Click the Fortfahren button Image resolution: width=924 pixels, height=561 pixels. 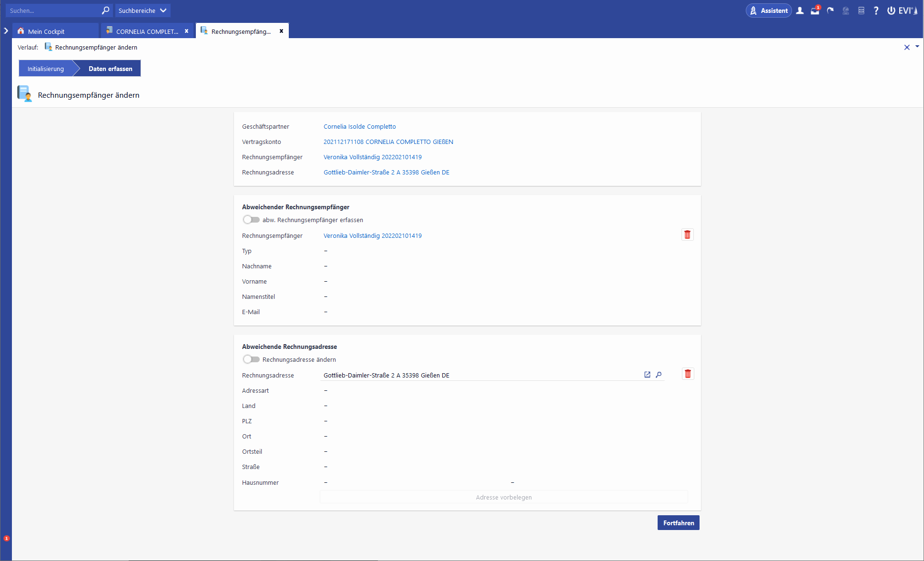[x=678, y=523]
